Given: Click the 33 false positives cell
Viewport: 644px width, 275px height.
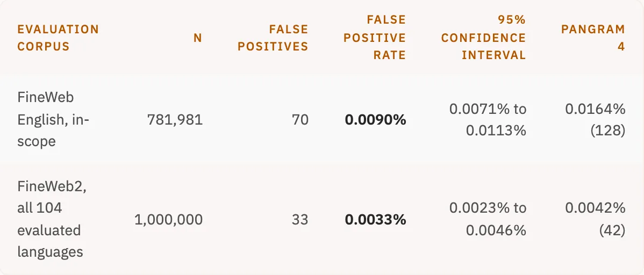Looking at the screenshot, I should coord(300,220).
